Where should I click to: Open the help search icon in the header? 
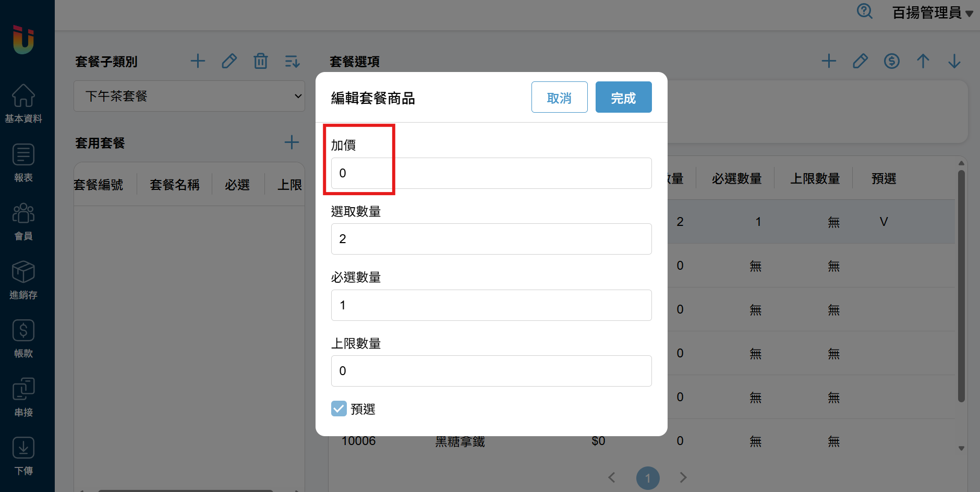point(864,11)
